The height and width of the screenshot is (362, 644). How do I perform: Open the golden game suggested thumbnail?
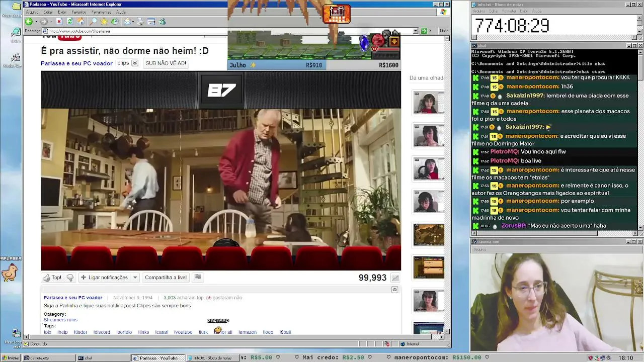pos(429,235)
